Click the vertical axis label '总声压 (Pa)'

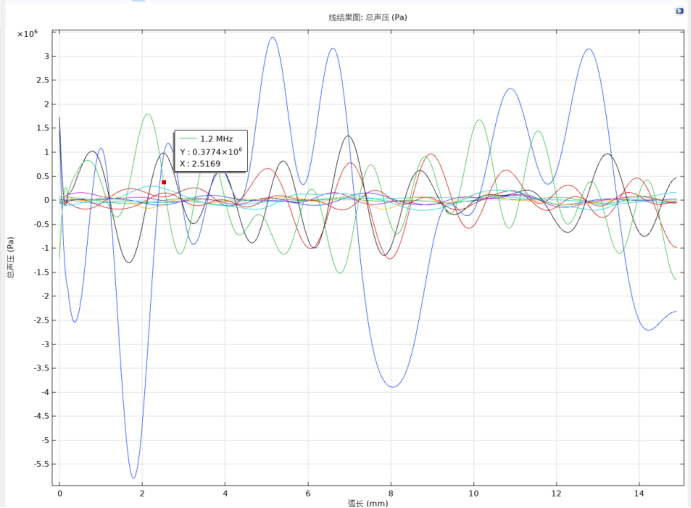pyautogui.click(x=11, y=257)
